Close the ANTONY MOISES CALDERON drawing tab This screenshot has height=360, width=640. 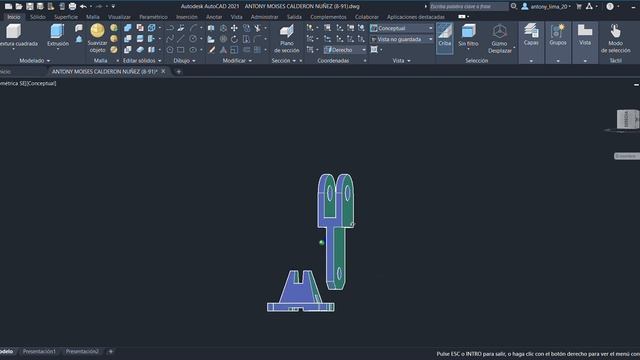coord(163,71)
